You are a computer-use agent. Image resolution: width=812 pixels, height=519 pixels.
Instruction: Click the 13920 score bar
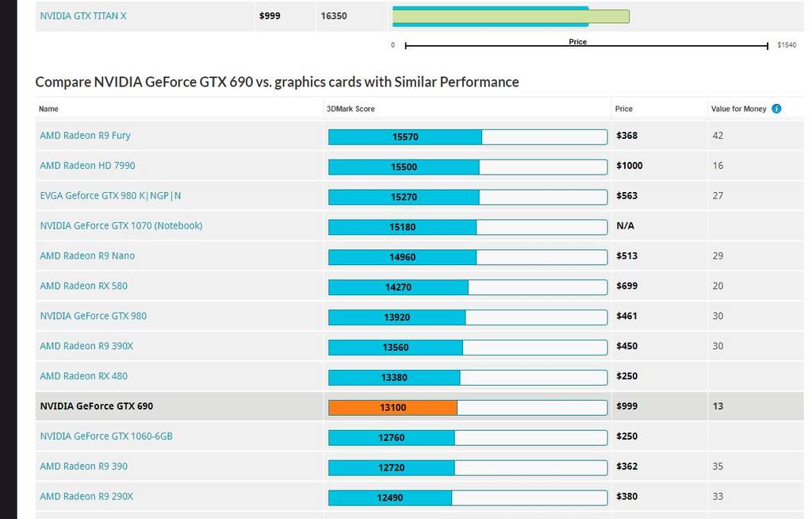[468, 317]
